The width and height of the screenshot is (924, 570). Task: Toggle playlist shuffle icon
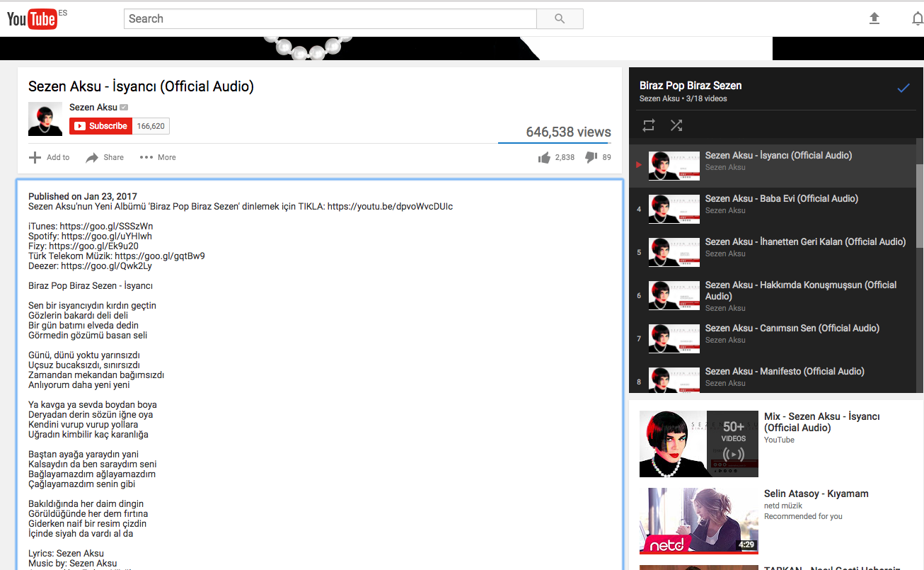[x=676, y=125]
